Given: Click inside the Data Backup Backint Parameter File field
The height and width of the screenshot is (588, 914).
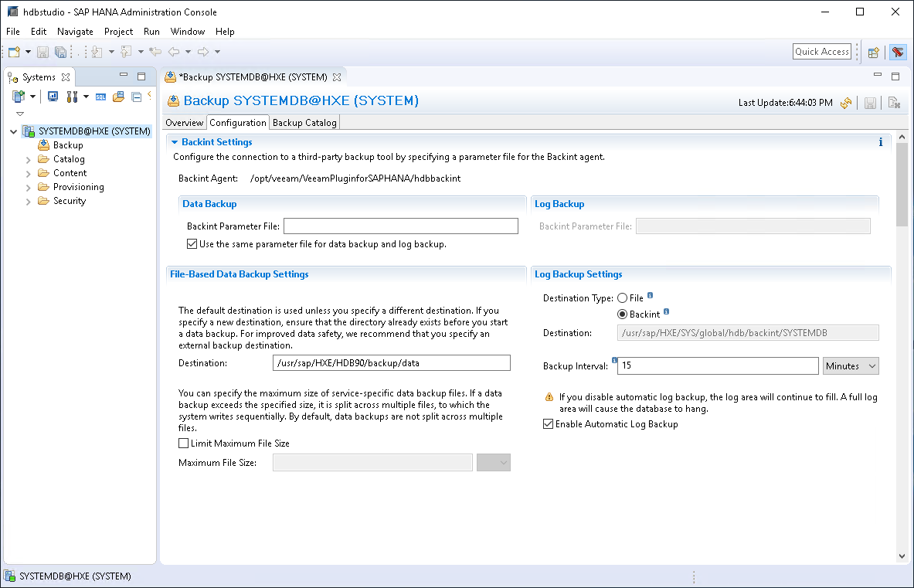Looking at the screenshot, I should coord(401,226).
